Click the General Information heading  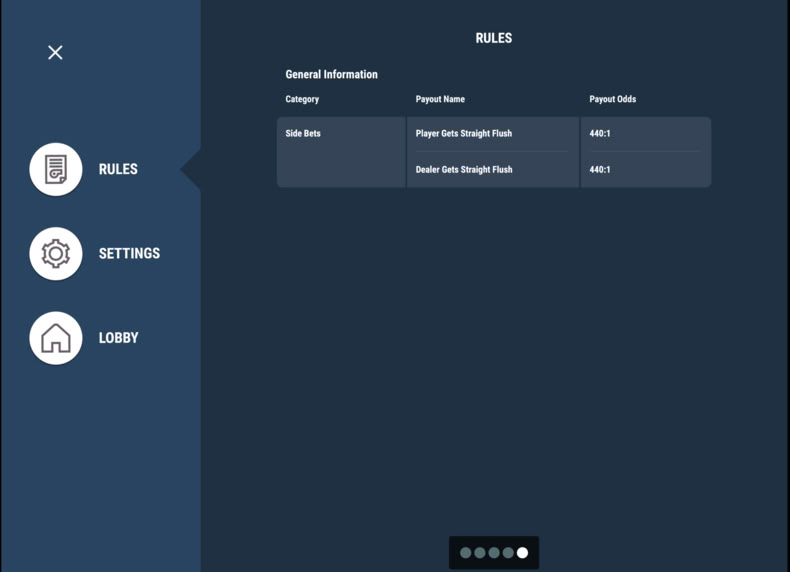click(331, 75)
